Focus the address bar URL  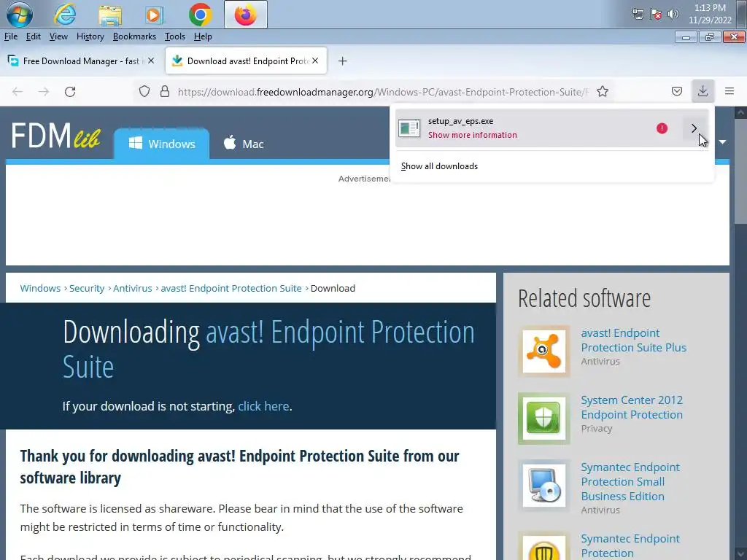point(382,92)
